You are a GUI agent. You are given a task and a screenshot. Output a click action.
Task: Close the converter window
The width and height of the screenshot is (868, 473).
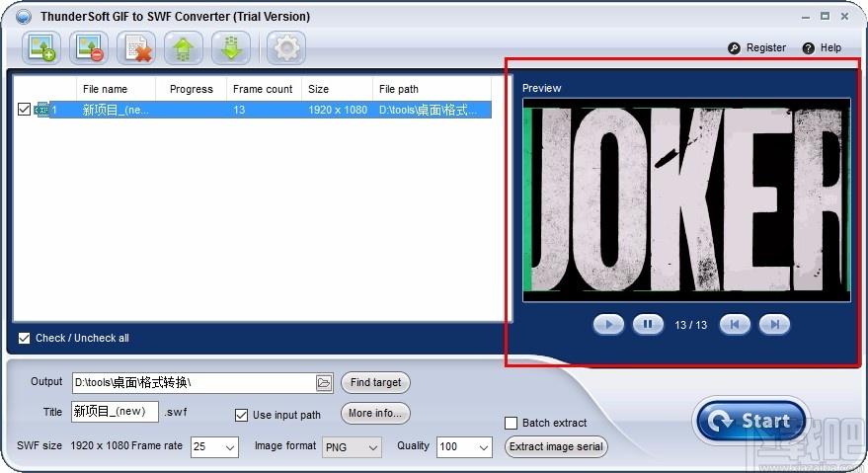click(844, 17)
